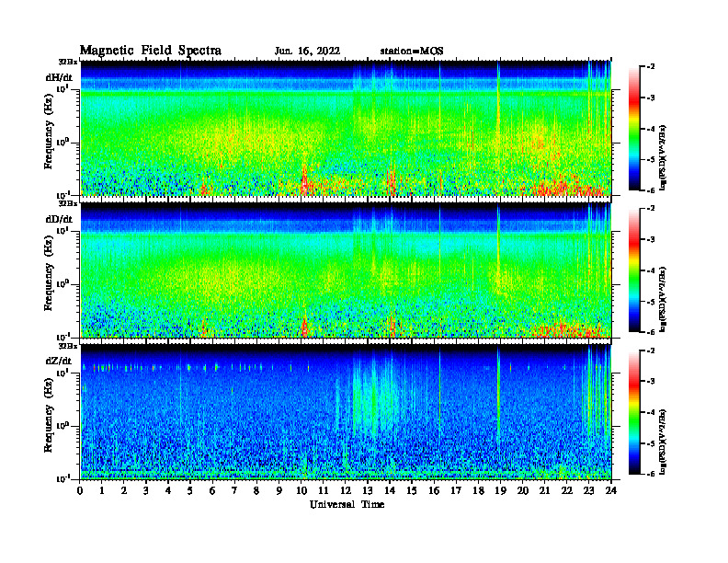The width and height of the screenshot is (728, 563).
Task: Click the '-4' value on the dZ/dt color scale
Action: pos(651,412)
